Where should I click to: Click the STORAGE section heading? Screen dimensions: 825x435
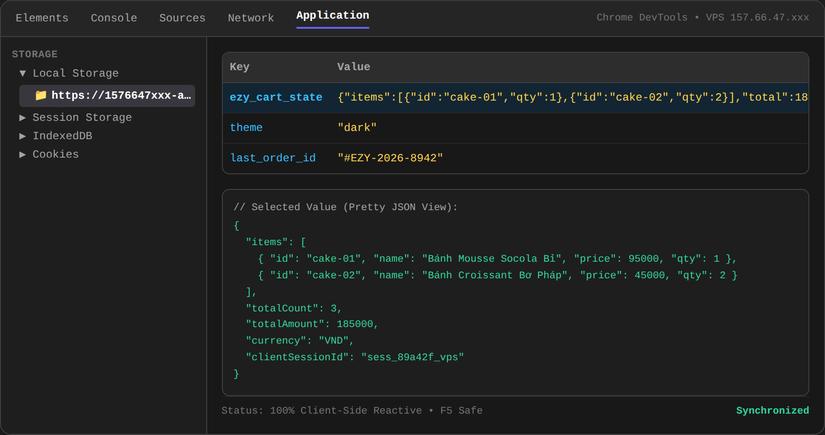coord(35,54)
